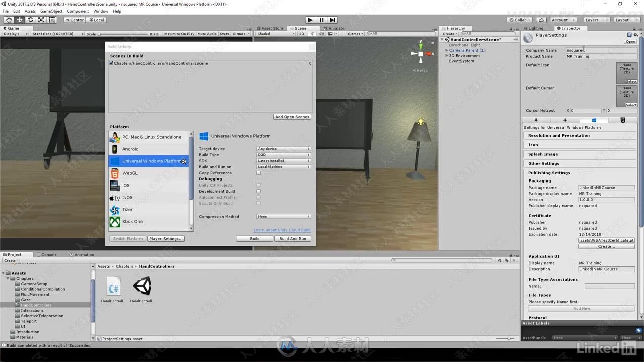Open Player Settings from Build Settings
644x362 pixels.
click(166, 239)
